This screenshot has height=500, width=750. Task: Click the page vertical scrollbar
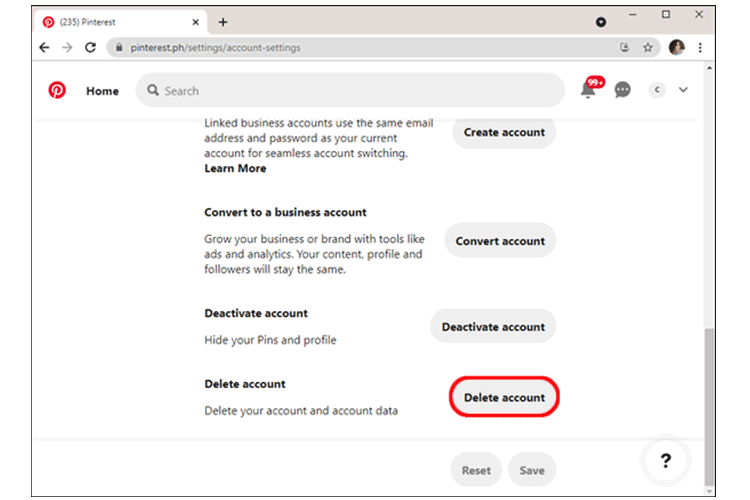click(710, 400)
